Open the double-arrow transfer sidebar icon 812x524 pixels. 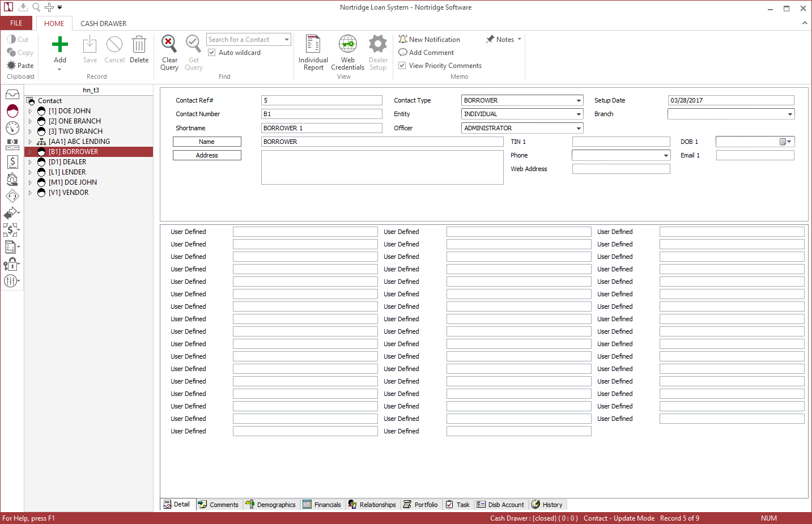(11, 213)
